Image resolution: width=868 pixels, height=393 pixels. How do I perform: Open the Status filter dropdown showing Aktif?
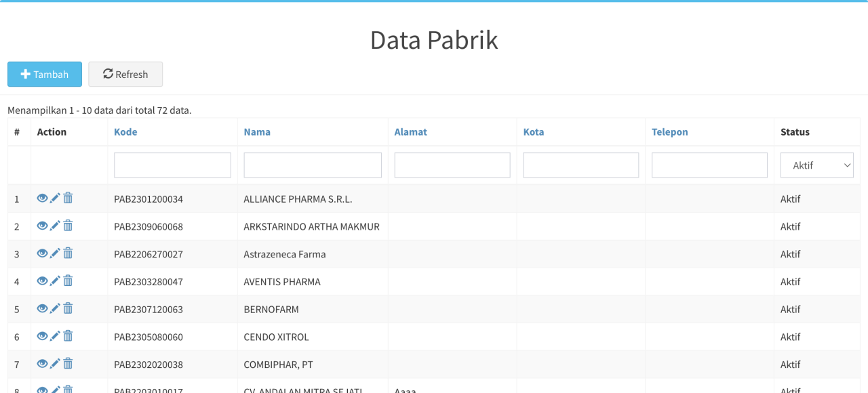(816, 165)
